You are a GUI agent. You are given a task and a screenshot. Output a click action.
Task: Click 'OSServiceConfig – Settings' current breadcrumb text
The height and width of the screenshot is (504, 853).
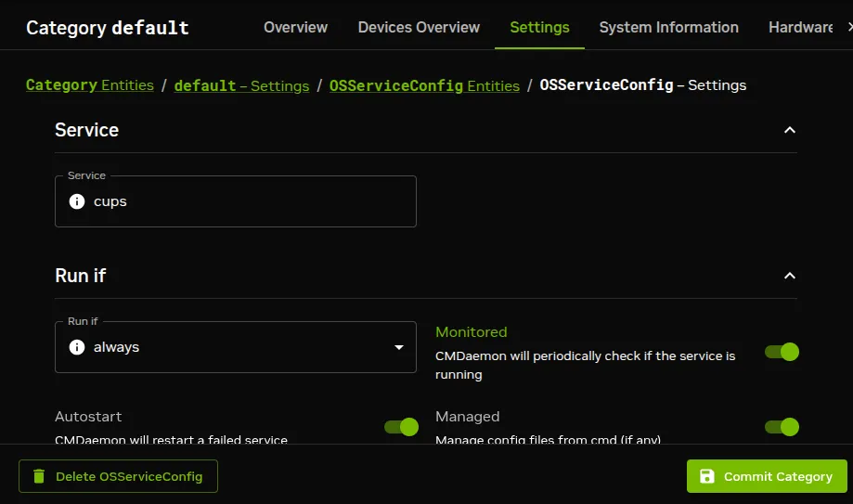tap(643, 84)
